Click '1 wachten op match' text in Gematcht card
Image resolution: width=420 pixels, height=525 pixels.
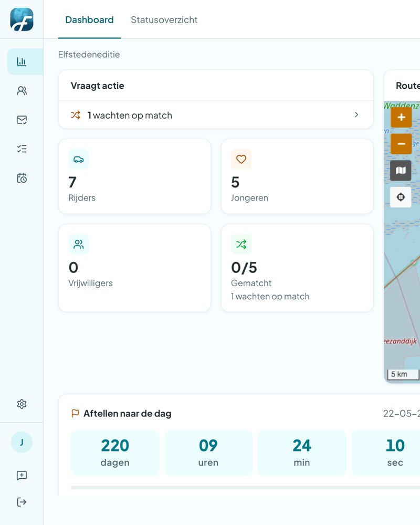point(270,296)
